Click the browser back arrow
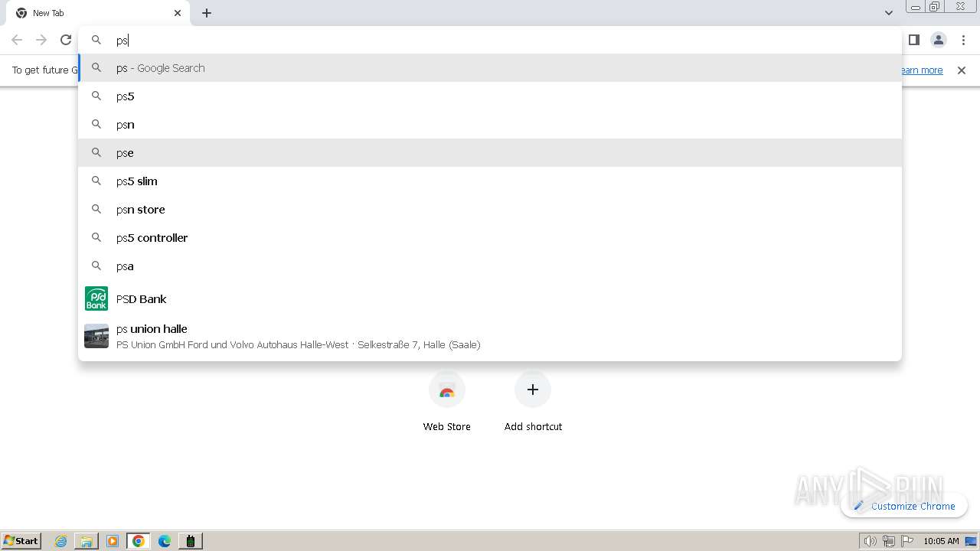 click(17, 40)
